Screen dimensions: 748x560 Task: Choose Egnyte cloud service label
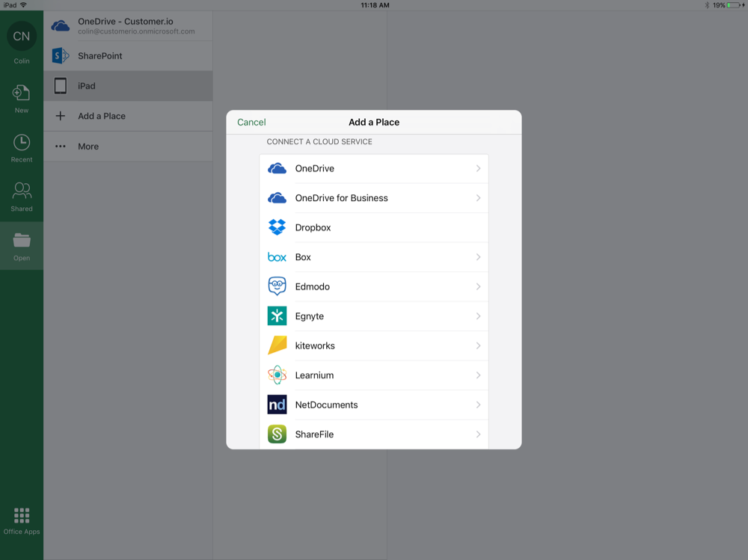coord(310,316)
